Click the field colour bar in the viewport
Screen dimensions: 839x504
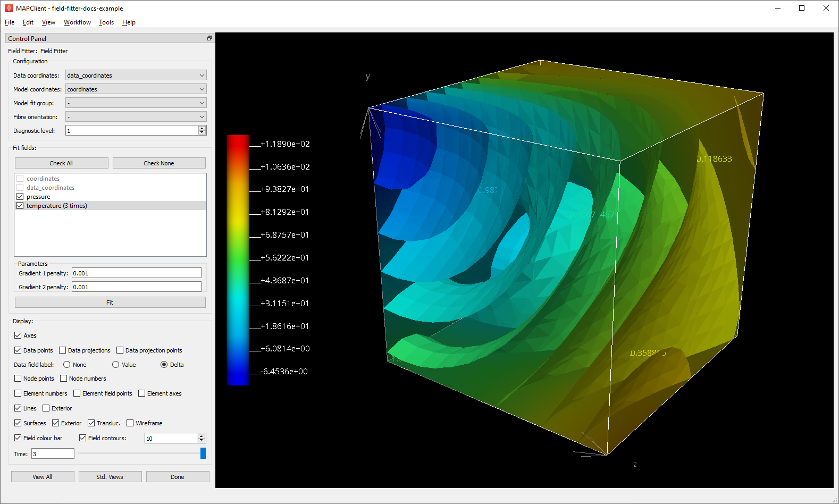coord(238,260)
